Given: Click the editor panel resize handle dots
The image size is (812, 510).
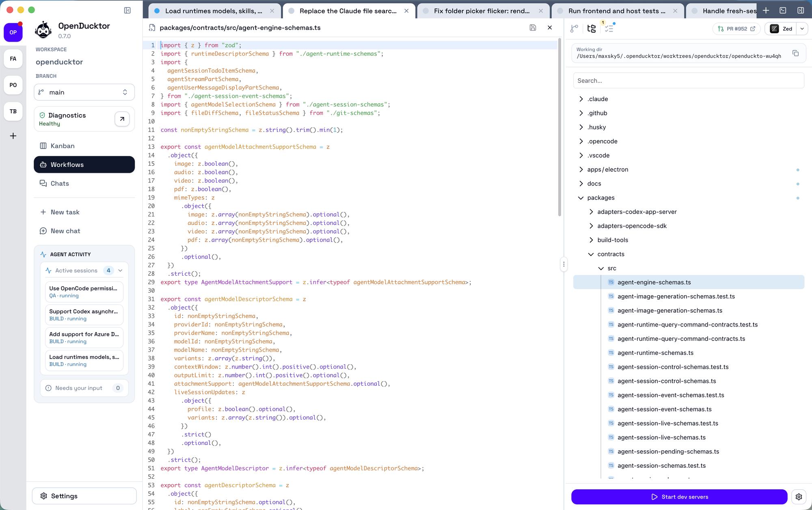Looking at the screenshot, I should [x=564, y=264].
